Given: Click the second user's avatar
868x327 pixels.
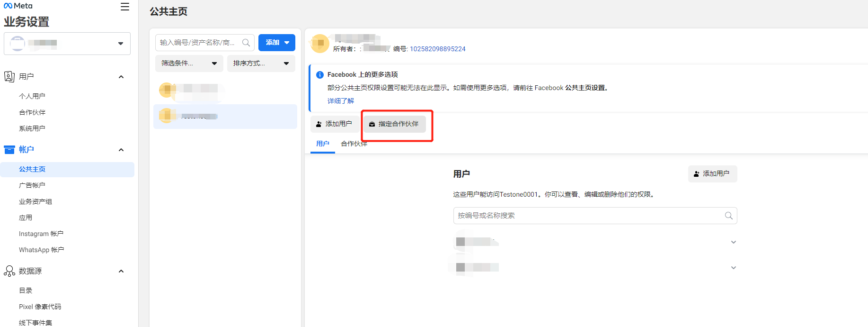Looking at the screenshot, I should [x=461, y=267].
